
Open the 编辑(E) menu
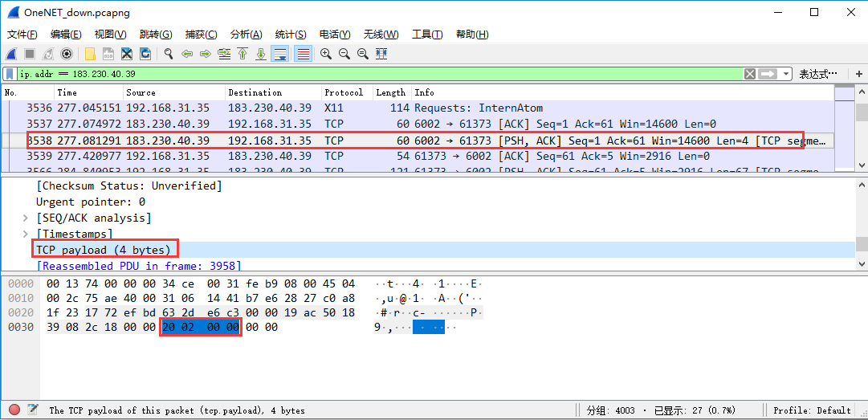(x=66, y=35)
